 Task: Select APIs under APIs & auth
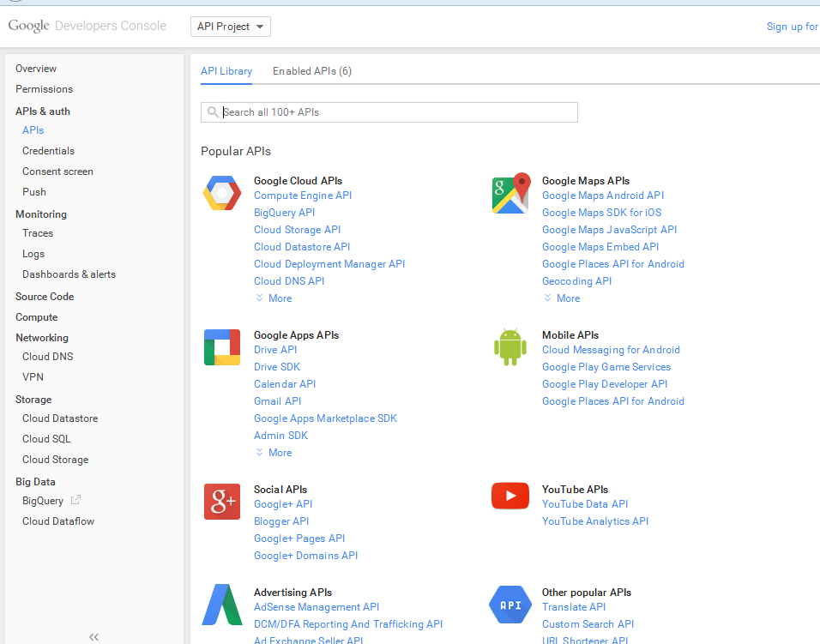(33, 130)
